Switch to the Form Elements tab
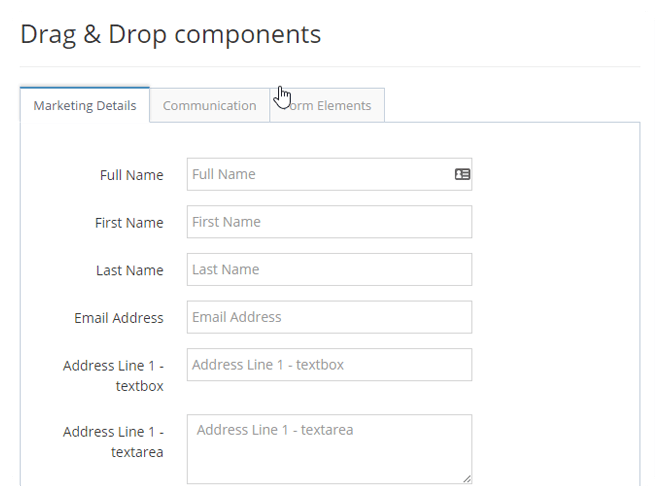 [x=327, y=105]
